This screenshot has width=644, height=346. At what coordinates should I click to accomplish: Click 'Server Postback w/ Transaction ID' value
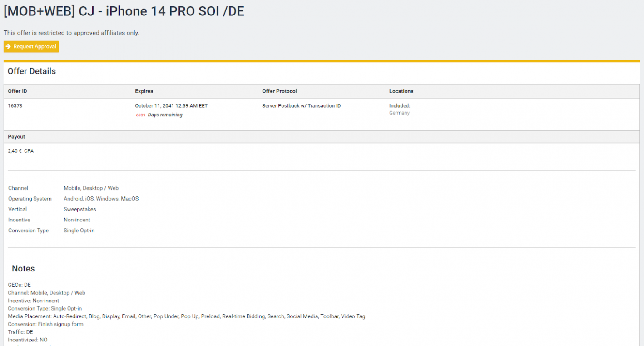pos(302,106)
